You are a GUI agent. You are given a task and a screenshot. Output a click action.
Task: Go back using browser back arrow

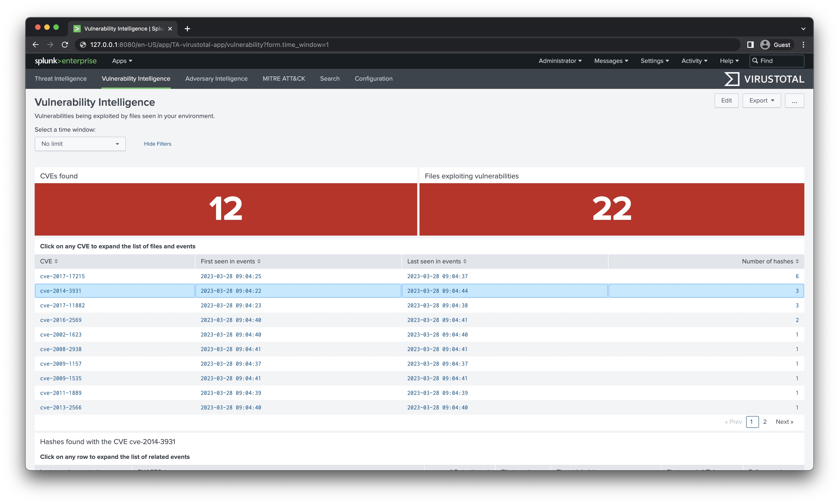point(36,44)
